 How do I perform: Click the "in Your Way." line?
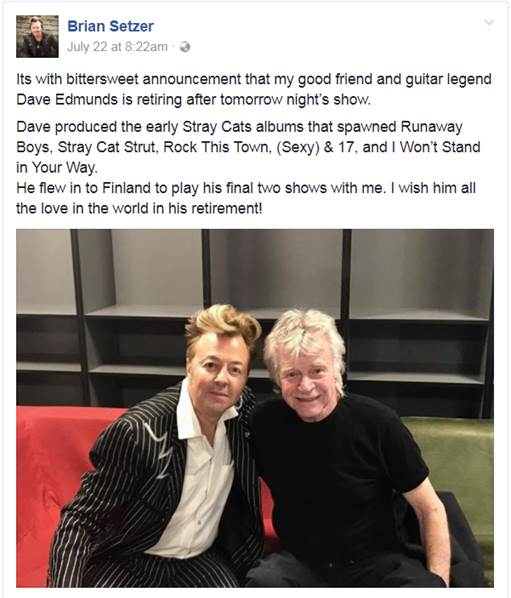tap(57, 168)
